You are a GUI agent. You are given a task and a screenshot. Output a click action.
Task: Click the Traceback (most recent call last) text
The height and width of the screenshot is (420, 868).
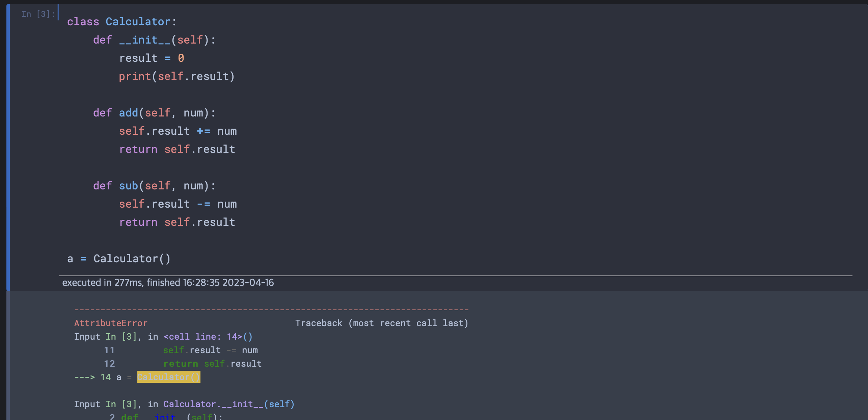(x=381, y=323)
